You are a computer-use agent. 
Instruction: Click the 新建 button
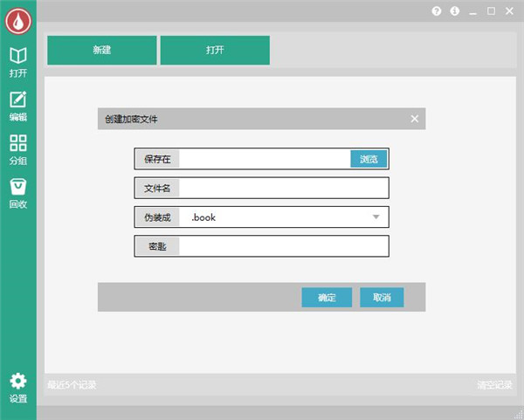point(102,50)
